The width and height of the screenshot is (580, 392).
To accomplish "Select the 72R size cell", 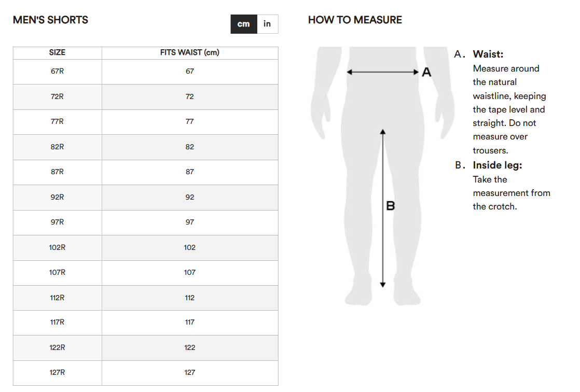I will tap(57, 96).
